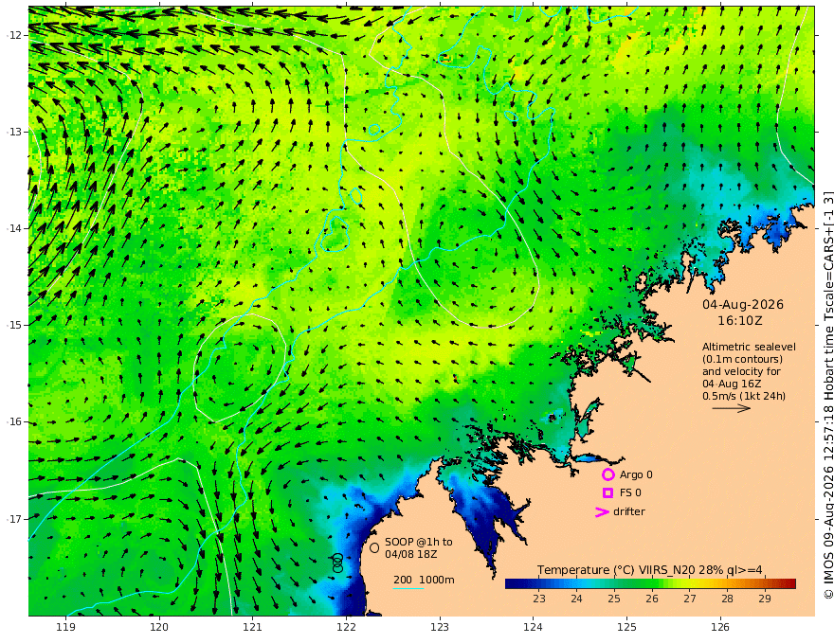Click the 0.5m/s velocity scale arrow
834x644 pixels.
click(x=731, y=408)
